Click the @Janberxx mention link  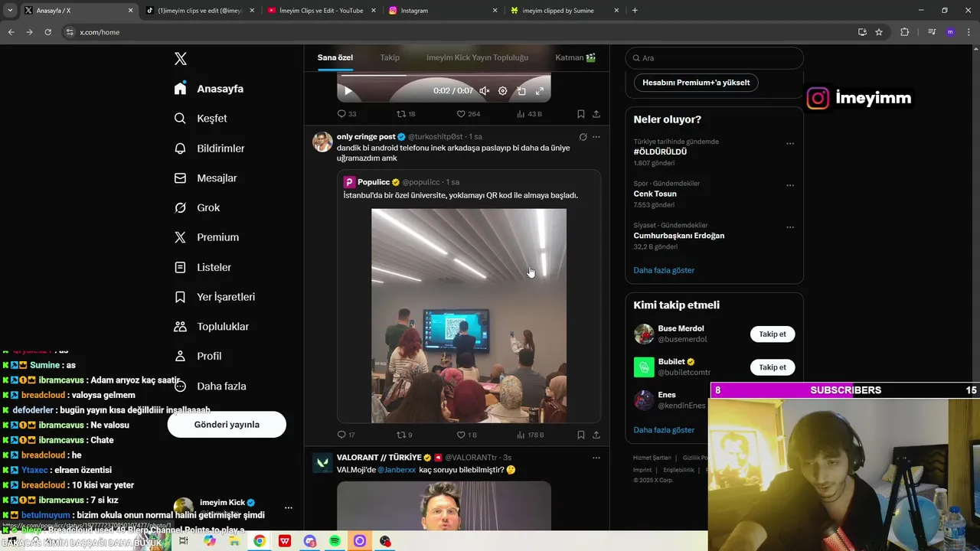point(397,470)
